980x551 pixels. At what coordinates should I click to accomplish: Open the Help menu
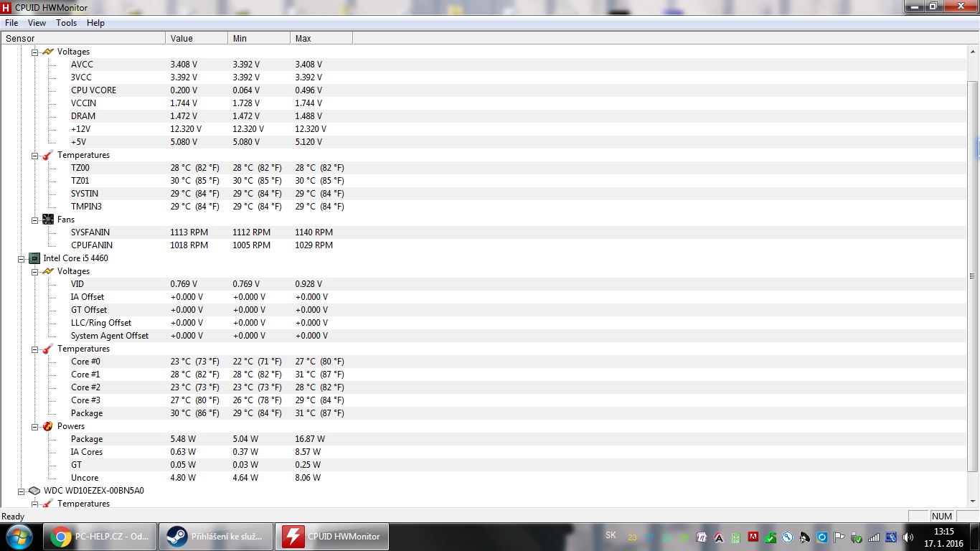point(95,23)
